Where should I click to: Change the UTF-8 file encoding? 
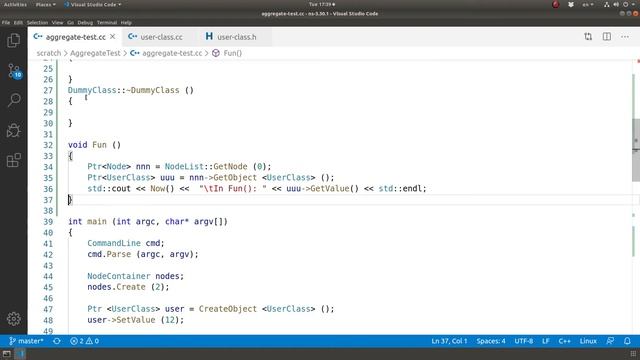[524, 341]
